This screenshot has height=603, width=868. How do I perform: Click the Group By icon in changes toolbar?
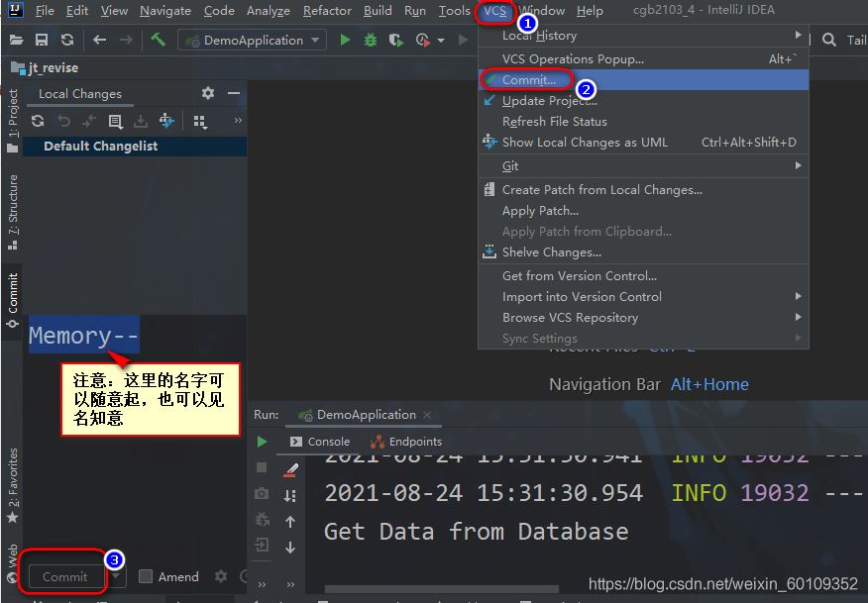(200, 121)
